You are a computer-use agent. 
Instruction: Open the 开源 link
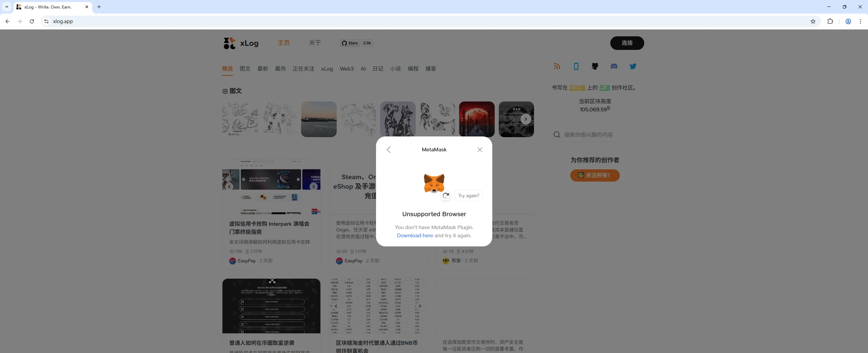tap(605, 88)
